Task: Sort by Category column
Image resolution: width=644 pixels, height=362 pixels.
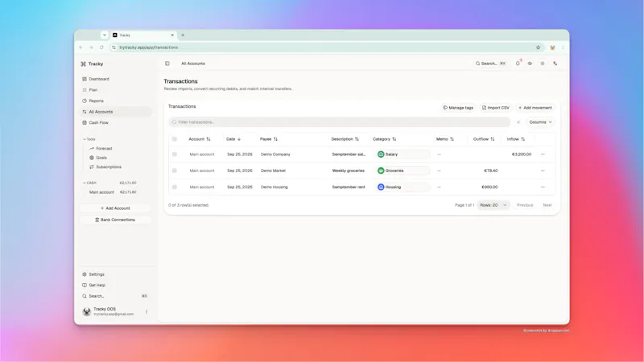Action: (x=385, y=139)
